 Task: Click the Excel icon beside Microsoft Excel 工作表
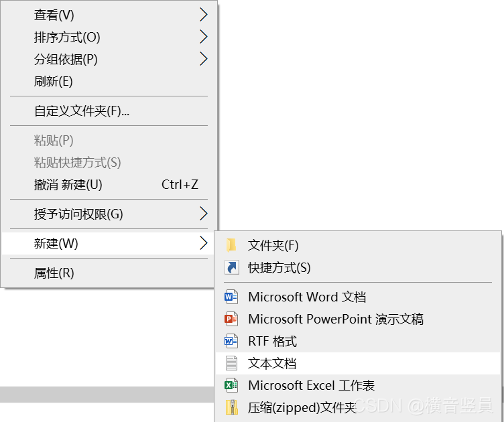click(x=231, y=385)
